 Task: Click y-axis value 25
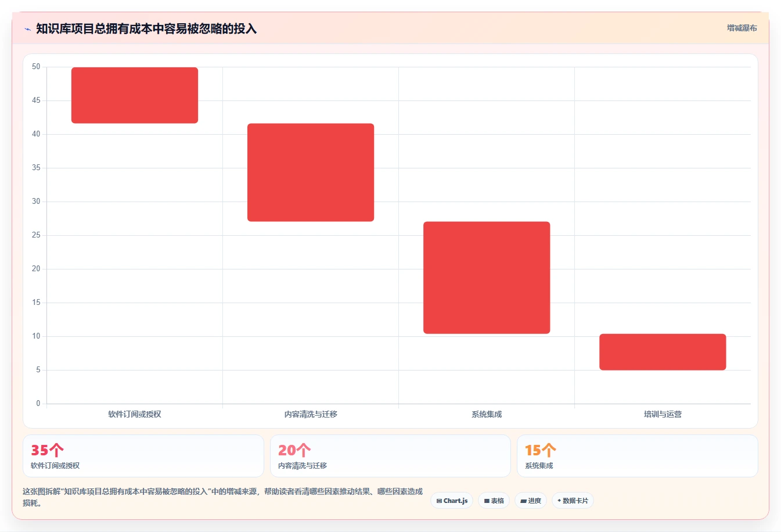[x=36, y=235]
